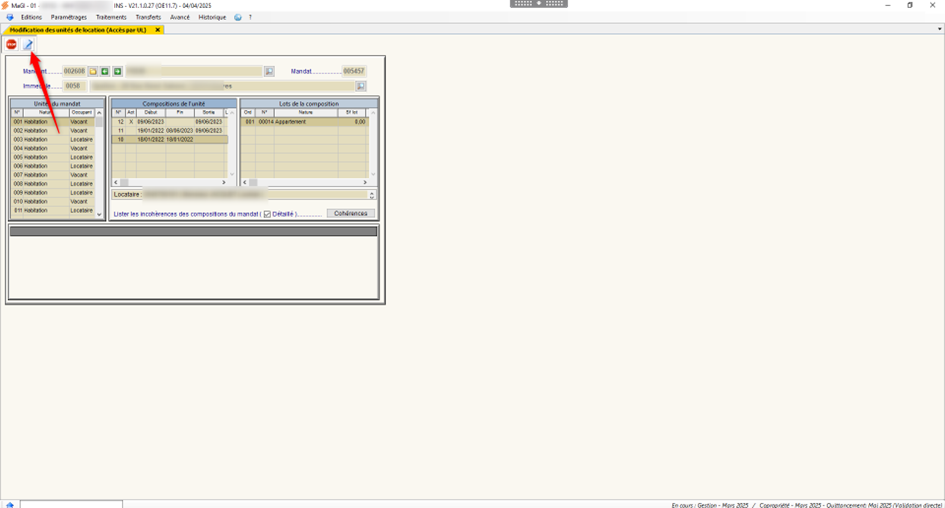Go to next mandant with right green arrow
This screenshot has width=945, height=508.
(117, 72)
